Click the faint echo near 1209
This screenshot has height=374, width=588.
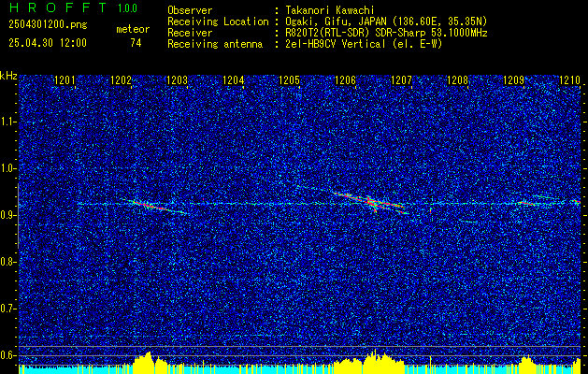[527, 203]
